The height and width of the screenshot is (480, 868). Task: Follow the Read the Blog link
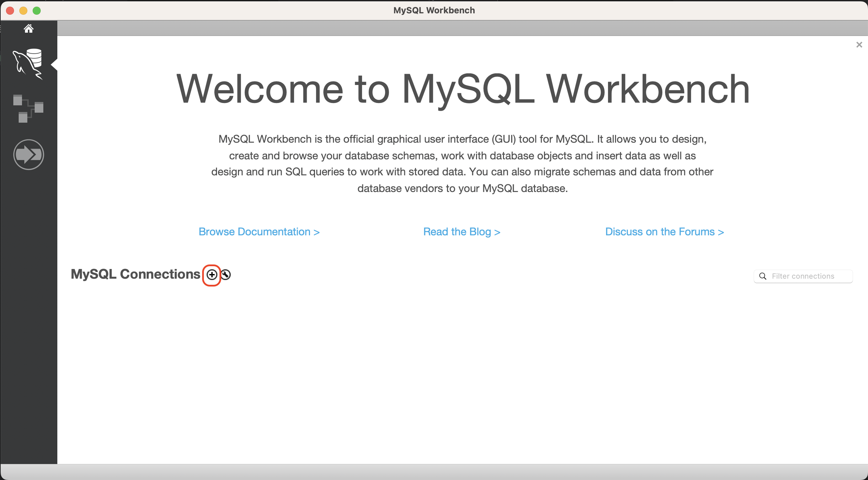461,232
